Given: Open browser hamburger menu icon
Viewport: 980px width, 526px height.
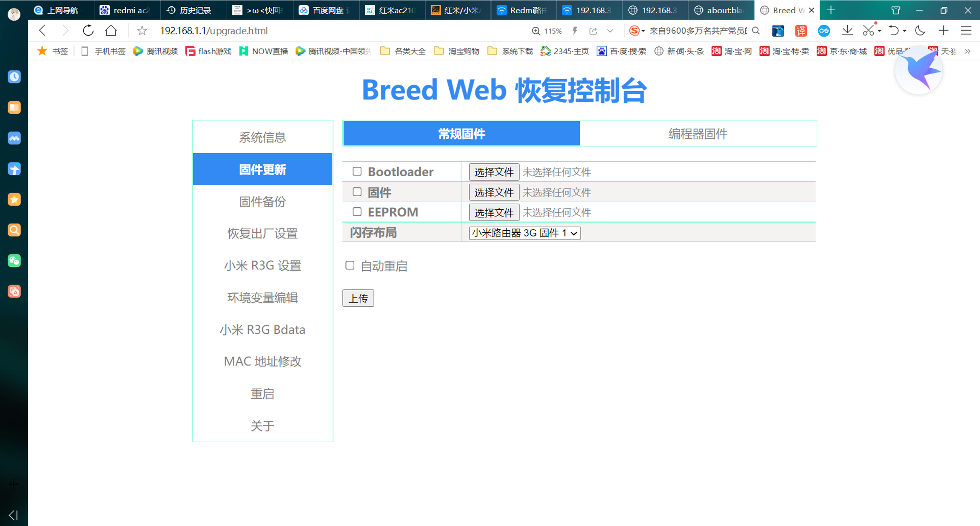Looking at the screenshot, I should click(x=966, y=31).
